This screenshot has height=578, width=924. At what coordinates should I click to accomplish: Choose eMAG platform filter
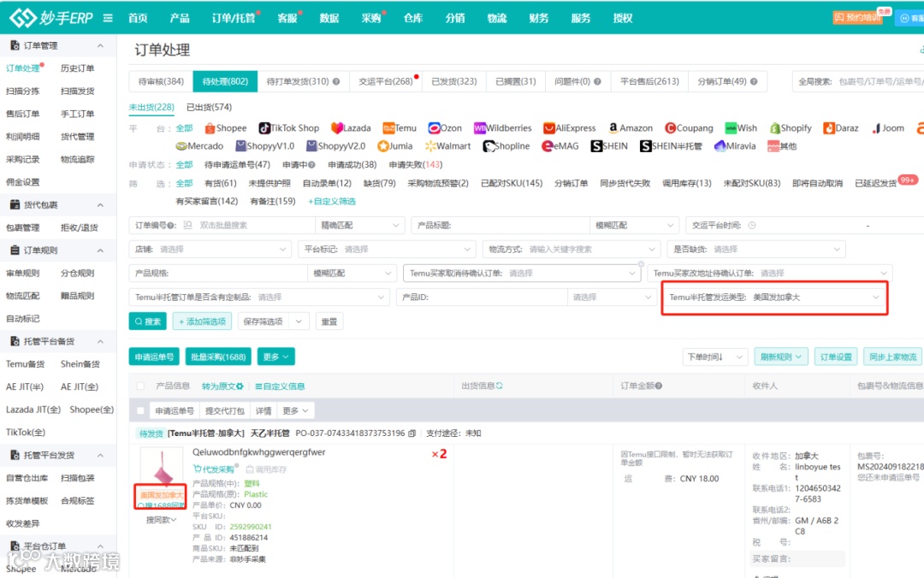click(560, 146)
